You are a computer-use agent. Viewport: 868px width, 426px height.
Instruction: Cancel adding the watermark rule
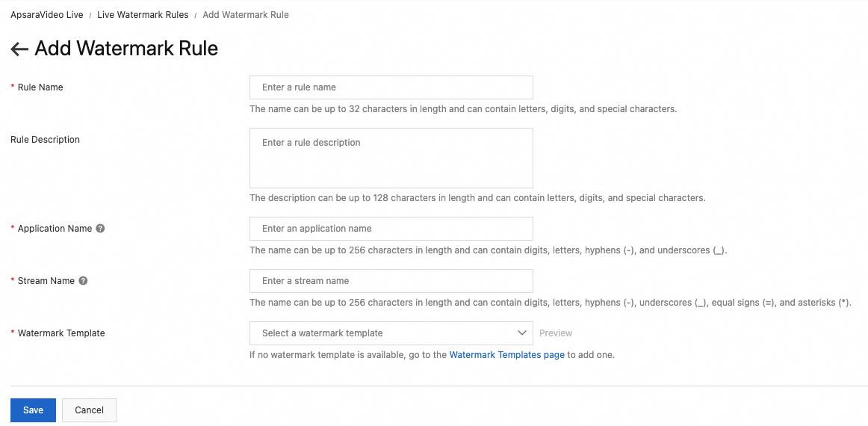pyautogui.click(x=89, y=410)
